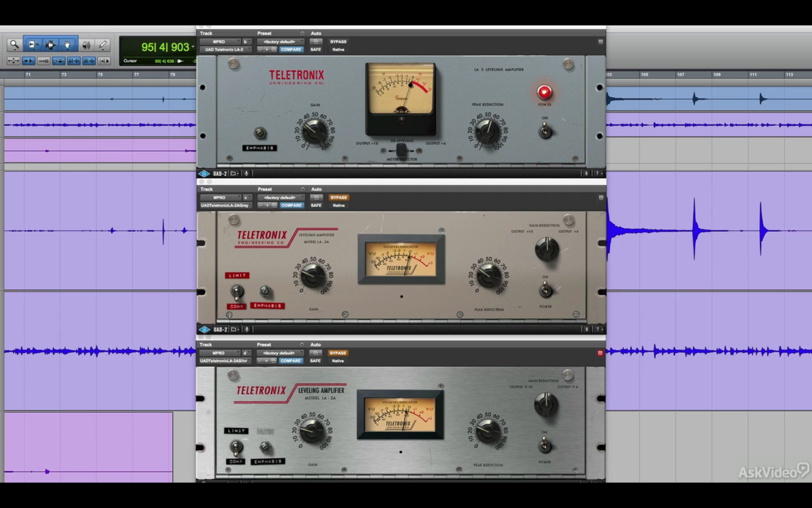Open Preset menu circle in LA-2A Silver window
The height and width of the screenshot is (508, 812).
pos(302,345)
